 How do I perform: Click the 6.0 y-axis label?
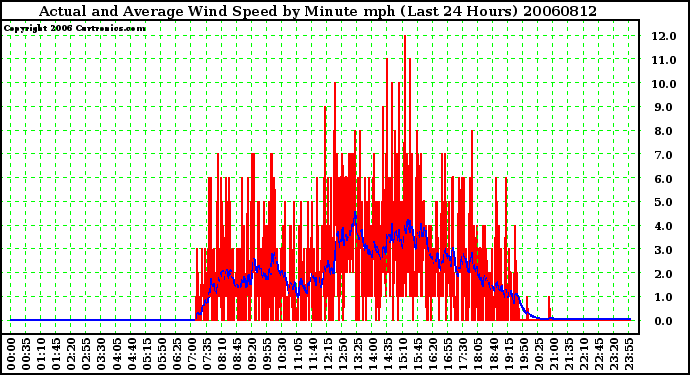(664, 179)
